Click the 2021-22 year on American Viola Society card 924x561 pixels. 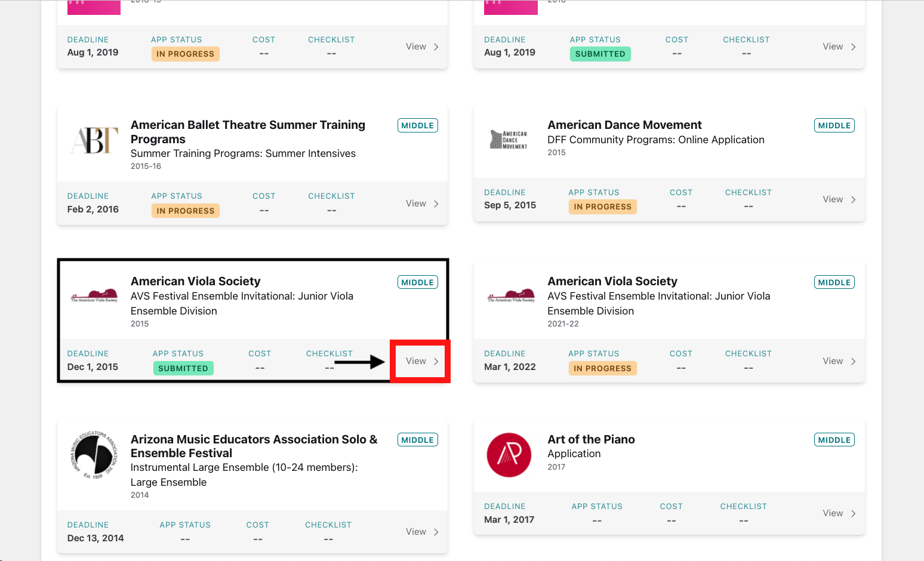click(x=563, y=323)
